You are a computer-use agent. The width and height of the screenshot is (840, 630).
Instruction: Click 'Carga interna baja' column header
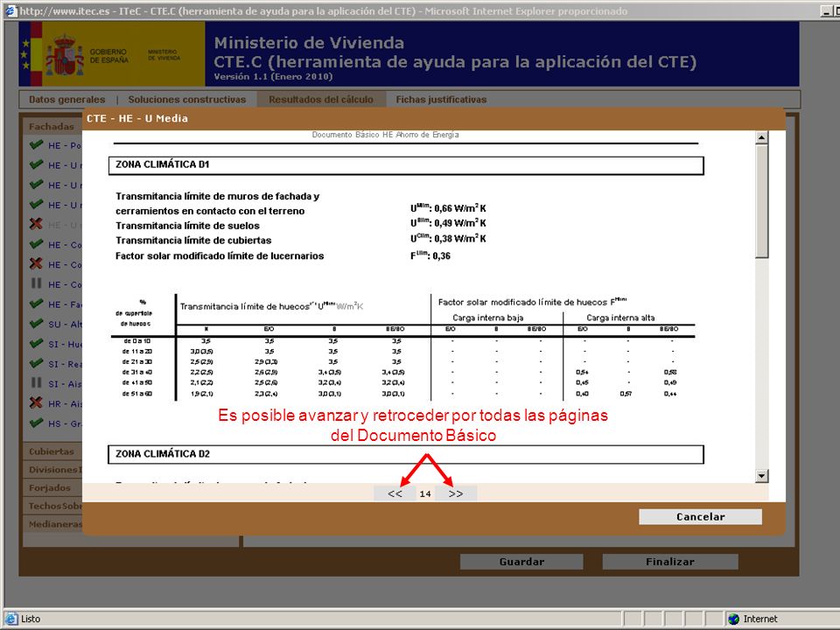488,318
